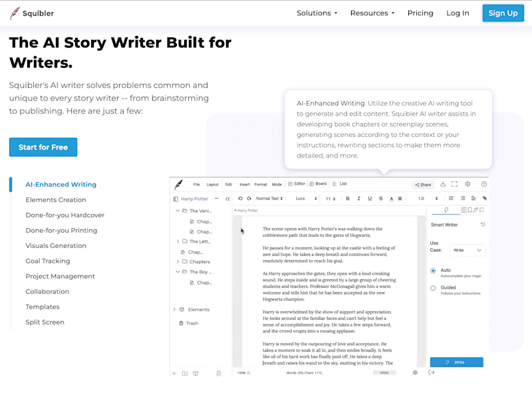Select the Elements Creation feature tab
This screenshot has width=532, height=399.
point(56,199)
